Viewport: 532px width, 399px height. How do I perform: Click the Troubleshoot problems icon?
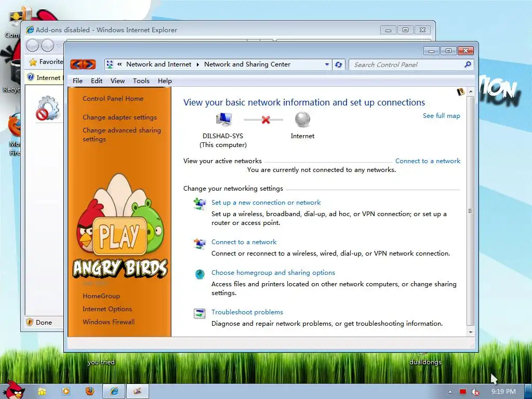tap(199, 313)
